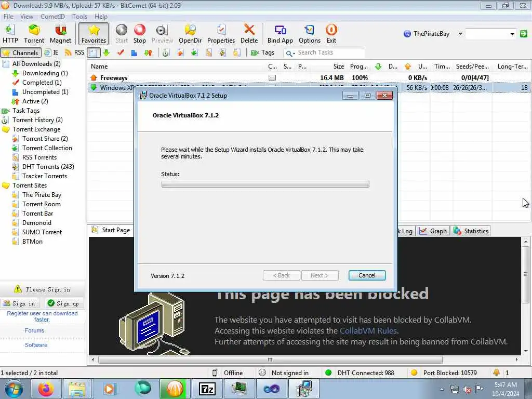Click the HTTP download icon
The height and width of the screenshot is (399, 532).
[x=10, y=34]
